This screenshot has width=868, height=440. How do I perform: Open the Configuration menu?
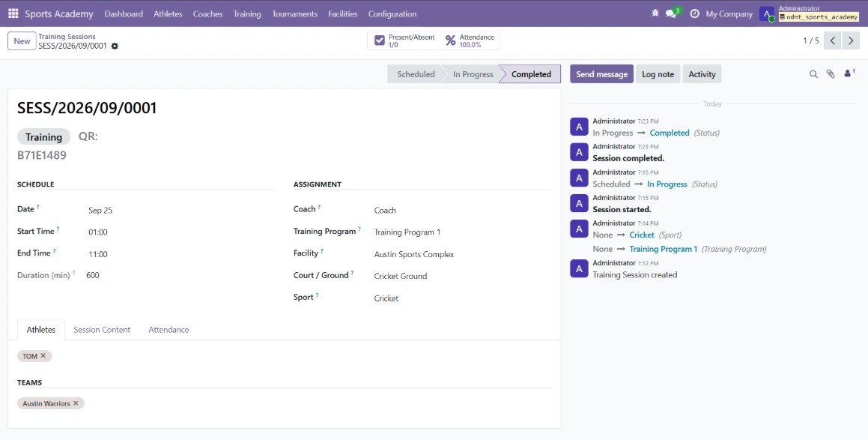click(392, 13)
